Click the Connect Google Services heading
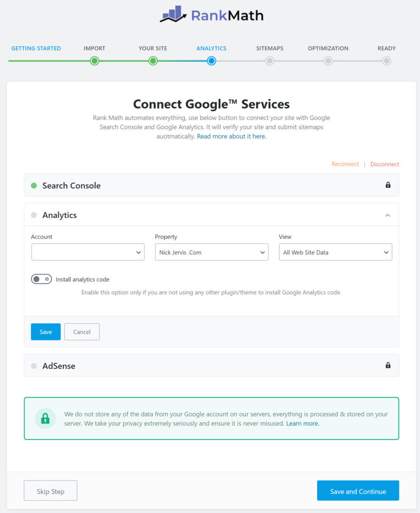This screenshot has height=513, width=420. (211, 104)
